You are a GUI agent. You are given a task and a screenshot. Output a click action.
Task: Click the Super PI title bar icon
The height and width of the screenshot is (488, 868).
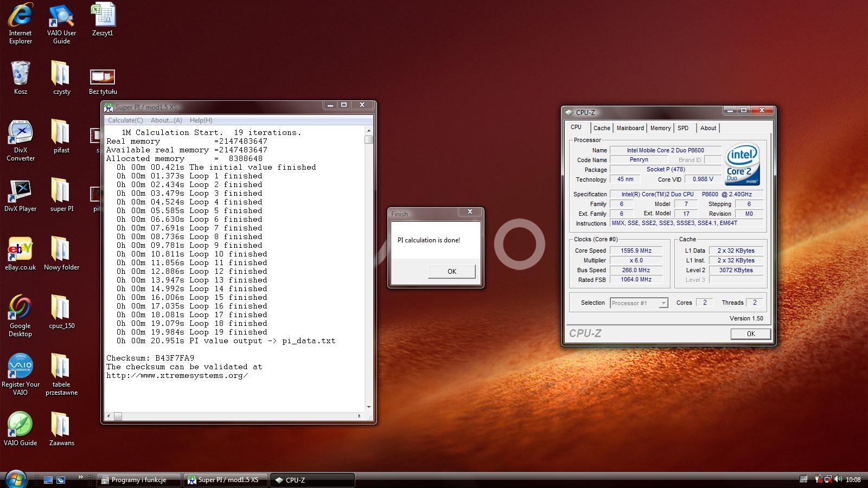(x=108, y=107)
